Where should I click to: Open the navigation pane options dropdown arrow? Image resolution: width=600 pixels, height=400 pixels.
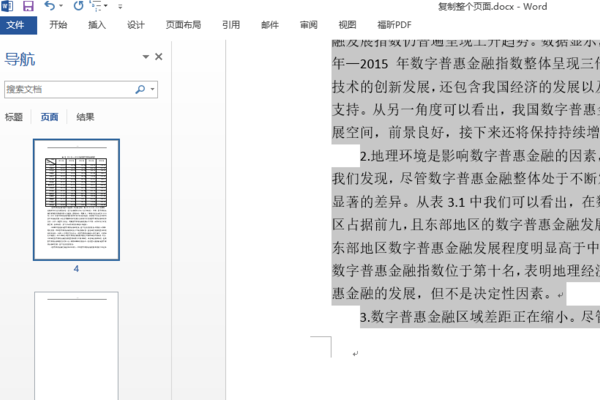145,57
